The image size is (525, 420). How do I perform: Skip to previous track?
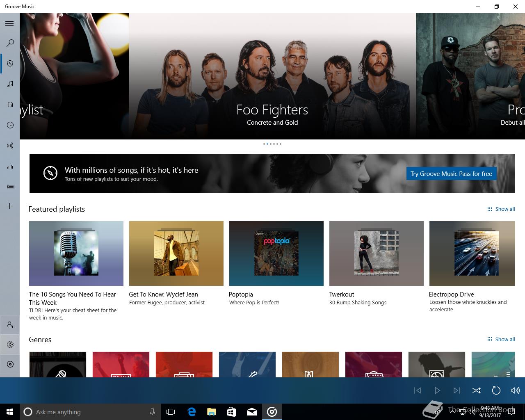[418, 390]
